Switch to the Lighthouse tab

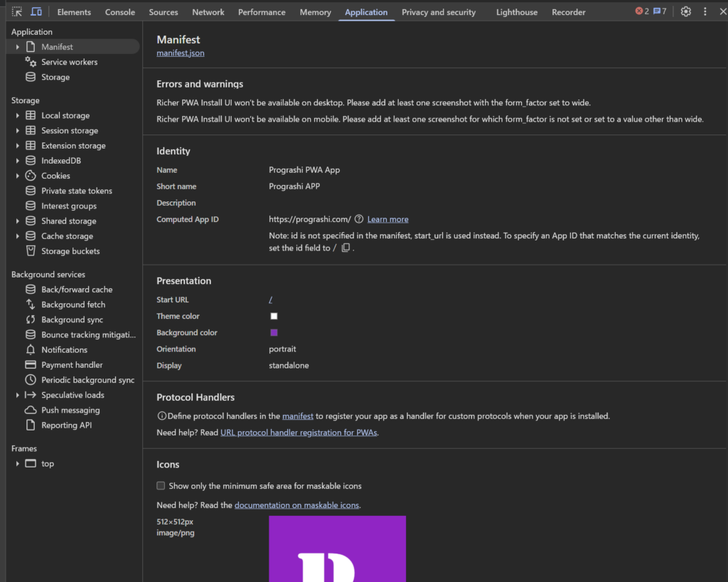(516, 12)
